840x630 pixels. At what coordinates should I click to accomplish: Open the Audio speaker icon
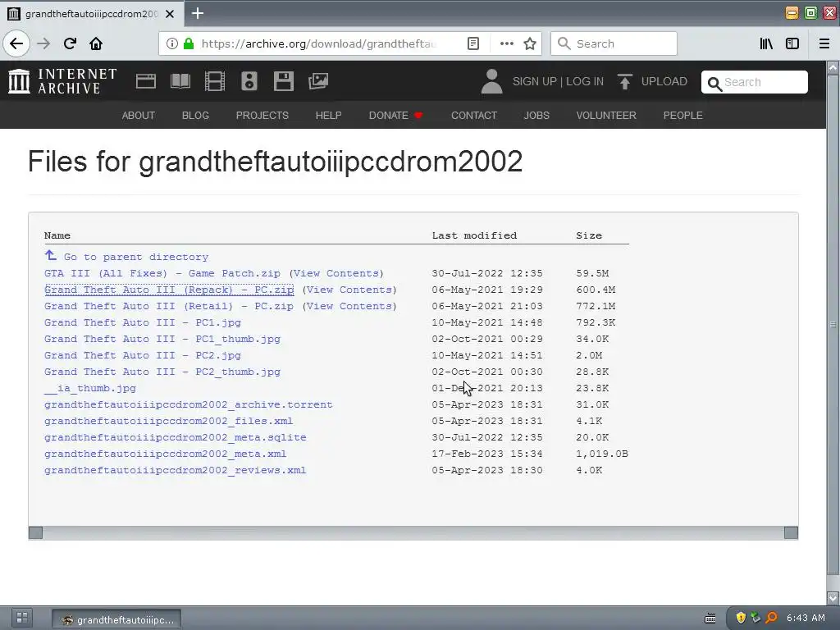tap(249, 81)
